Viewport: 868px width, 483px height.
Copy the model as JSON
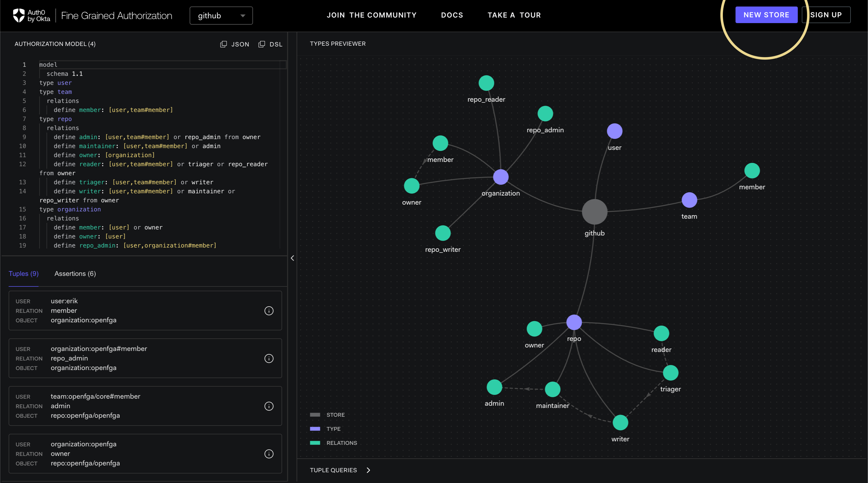235,44
